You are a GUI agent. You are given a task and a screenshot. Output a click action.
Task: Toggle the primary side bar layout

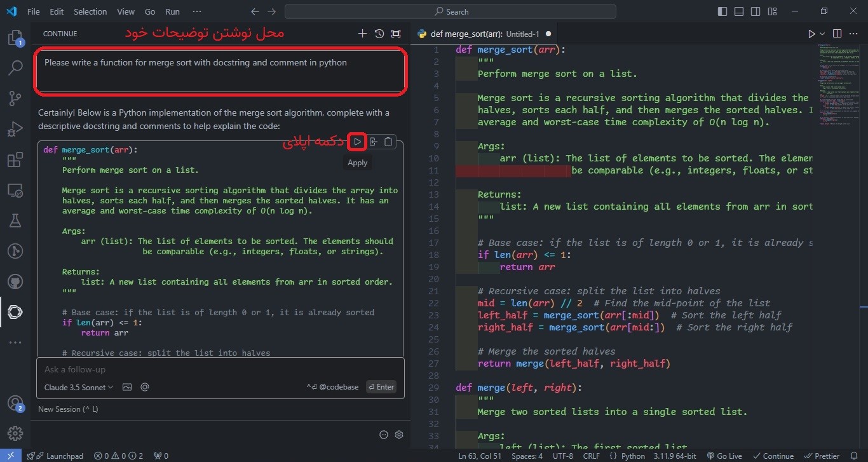click(722, 11)
